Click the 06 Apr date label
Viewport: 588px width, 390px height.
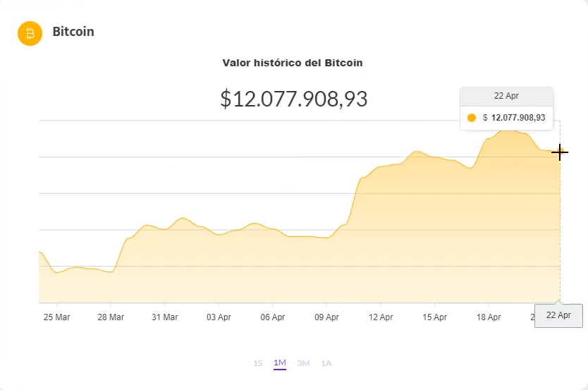pos(273,317)
